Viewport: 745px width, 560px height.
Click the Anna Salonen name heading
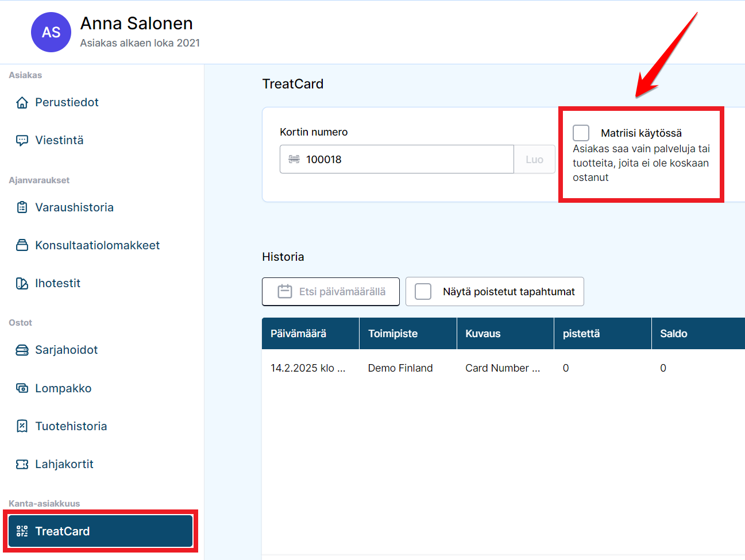coord(137,23)
